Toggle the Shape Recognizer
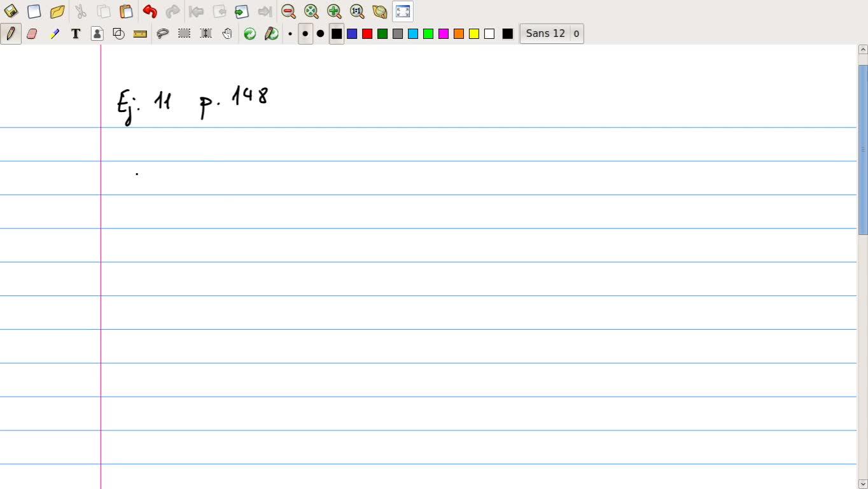The image size is (868, 489). (118, 34)
